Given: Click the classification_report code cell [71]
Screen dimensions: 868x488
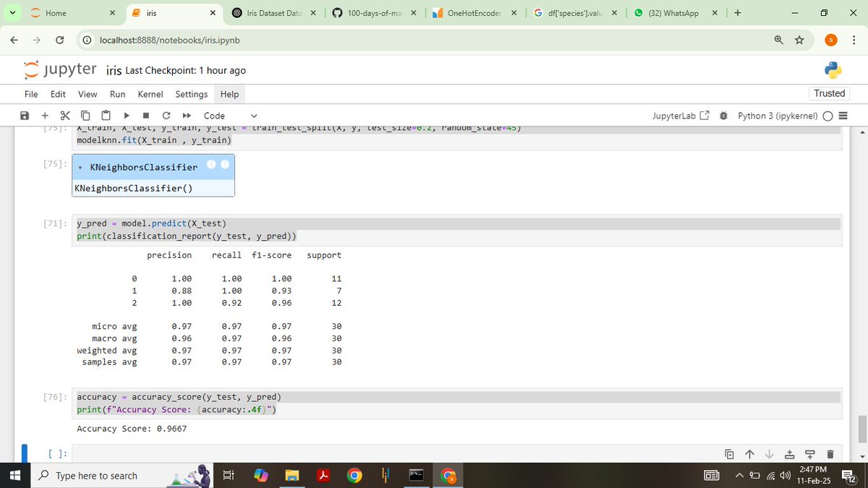Looking at the screenshot, I should 456,230.
